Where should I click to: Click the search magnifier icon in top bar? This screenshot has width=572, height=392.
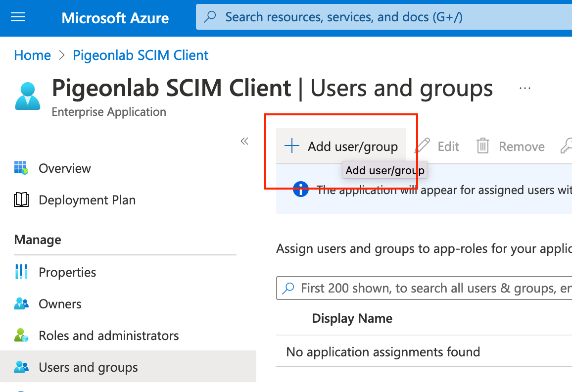pos(210,17)
